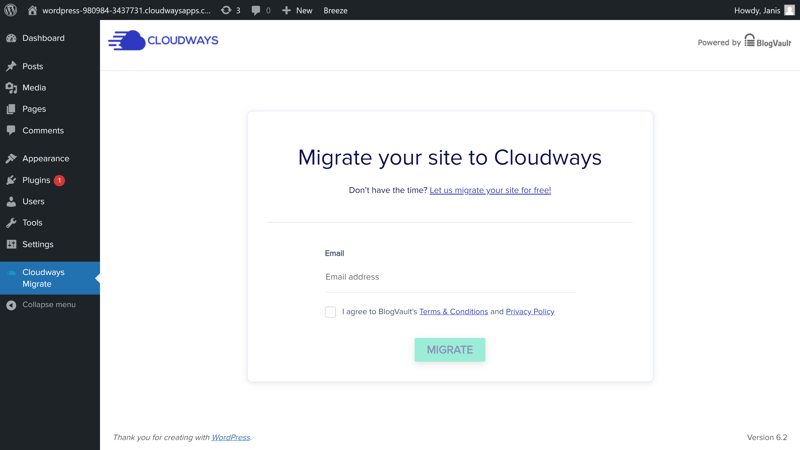Open the Dashboard menu item
Image resolution: width=800 pixels, height=450 pixels.
43,38
